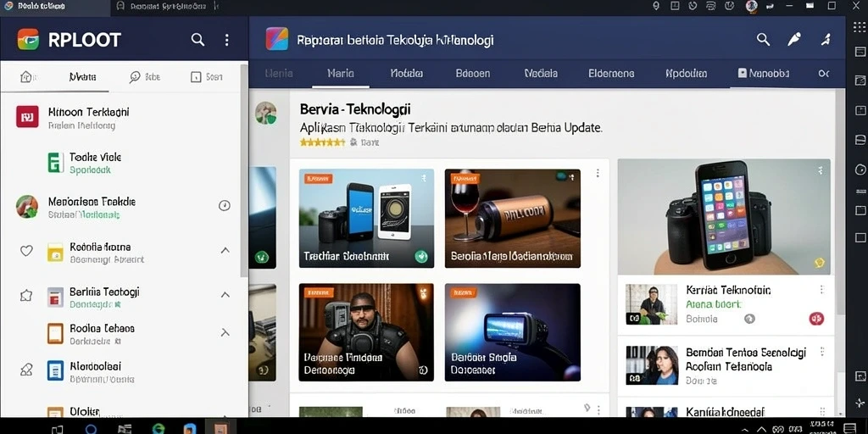The image size is (868, 434).
Task: Click the clock icon on 'Menonisea Feakdie' row
Action: point(224,206)
